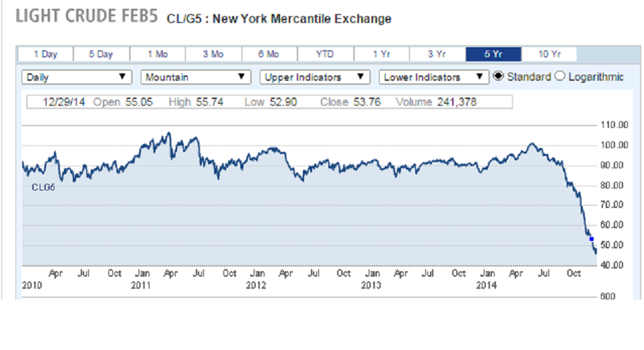Viewport: 644px width, 350px height.
Task: Click the 2011 peak on price line
Action: point(169,133)
